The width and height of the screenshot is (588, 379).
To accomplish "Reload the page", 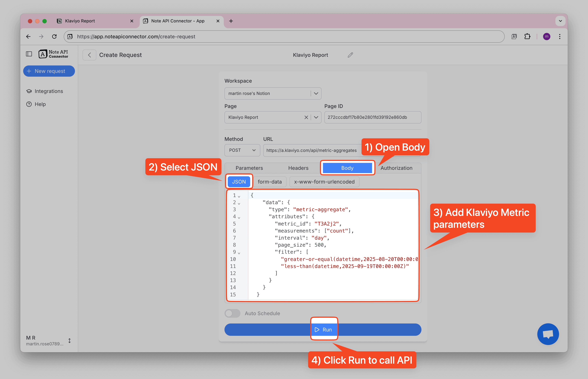I will point(54,36).
